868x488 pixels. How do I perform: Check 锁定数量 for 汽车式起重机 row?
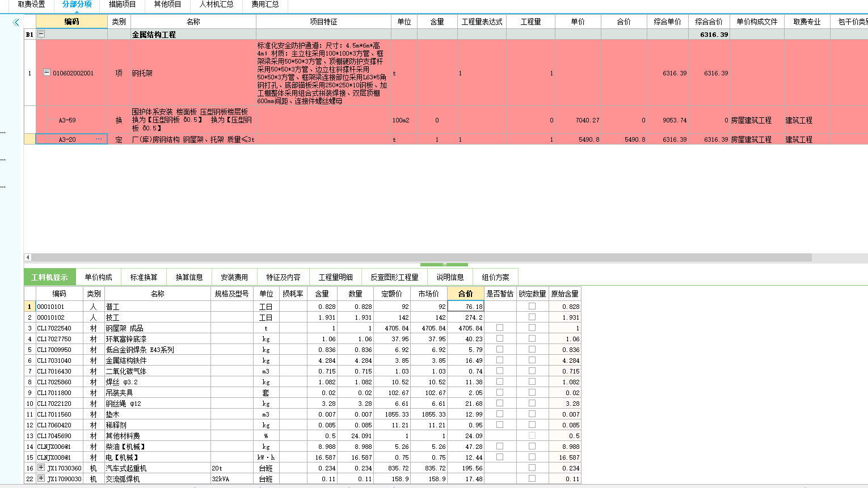click(532, 468)
